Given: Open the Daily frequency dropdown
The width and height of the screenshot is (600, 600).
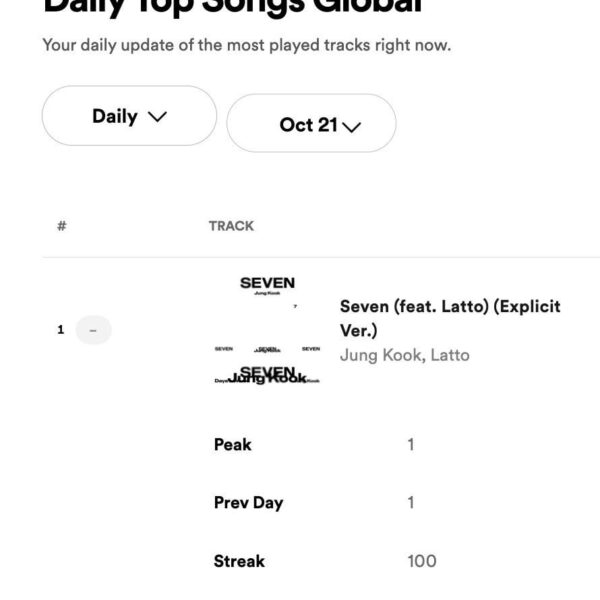Looking at the screenshot, I should (x=128, y=116).
